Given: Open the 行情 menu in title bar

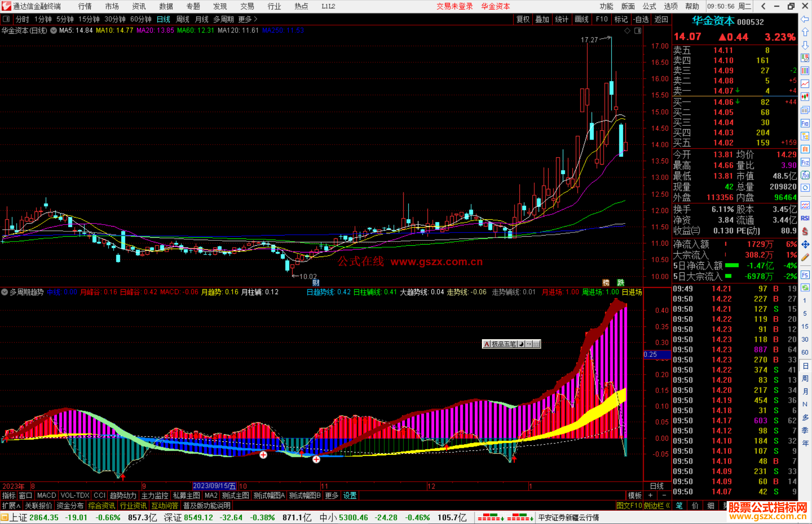Looking at the screenshot, I should [x=85, y=6].
